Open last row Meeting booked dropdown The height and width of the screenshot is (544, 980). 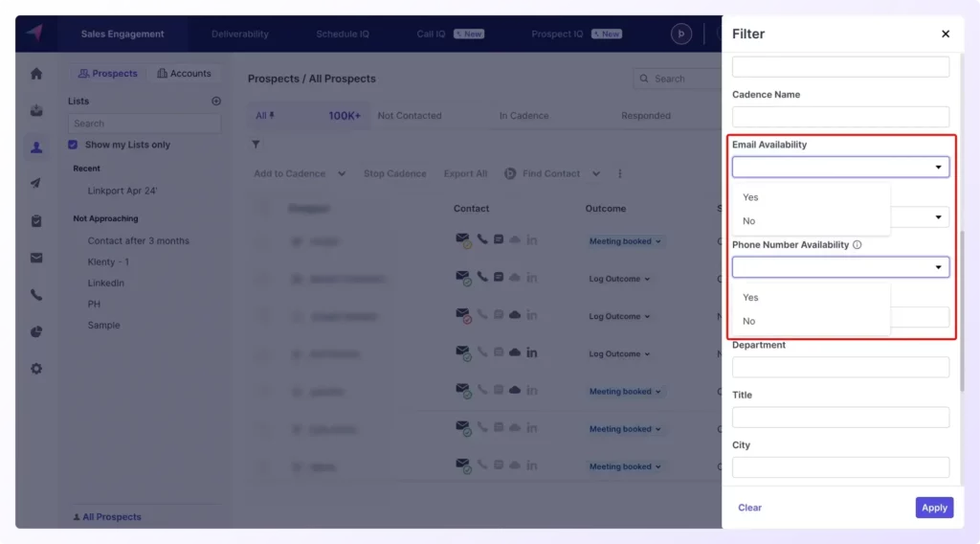point(624,466)
